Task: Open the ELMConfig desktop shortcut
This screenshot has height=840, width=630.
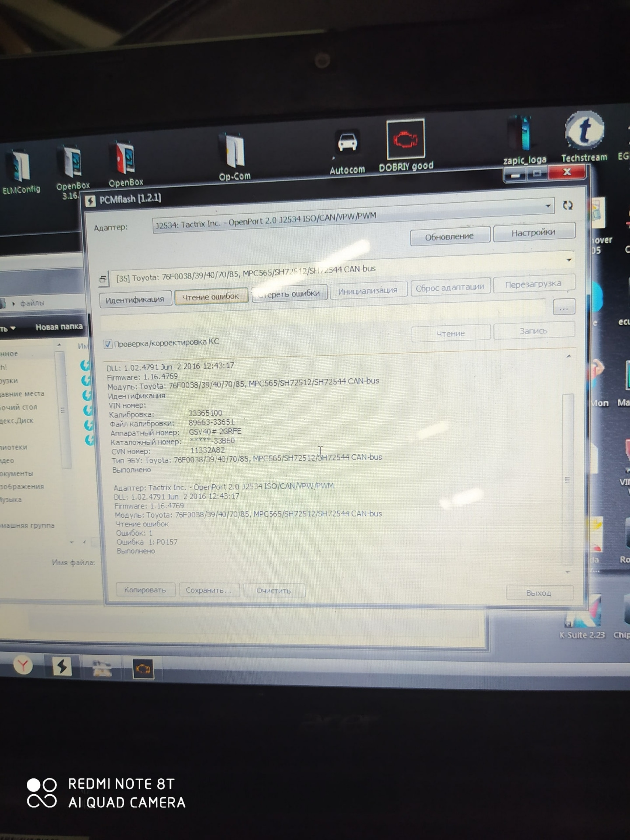Action: point(20,171)
